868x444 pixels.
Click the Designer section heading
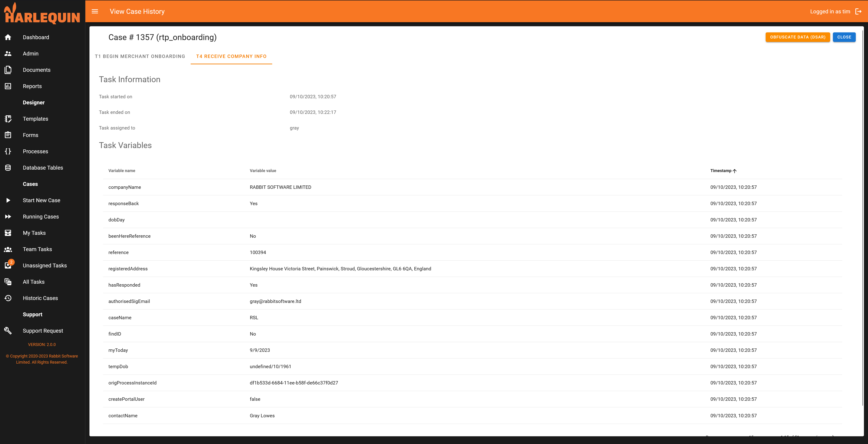[34, 102]
